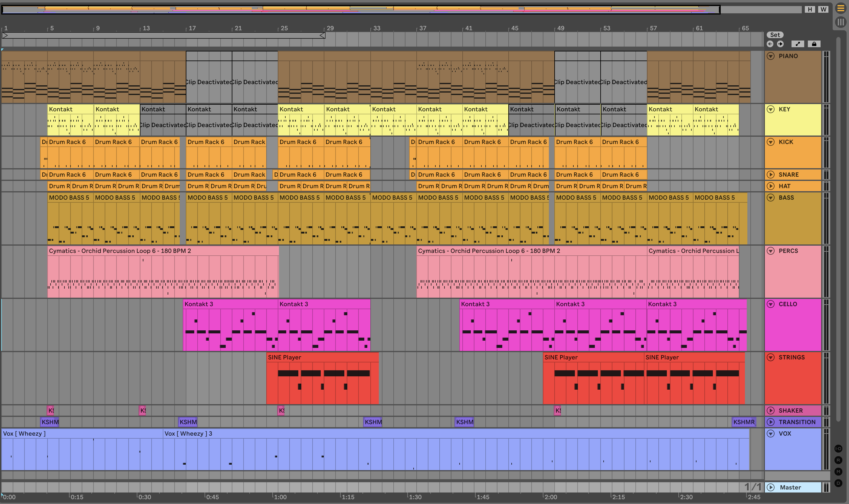This screenshot has width=849, height=504.
Task: Select the STRINGS track header
Action: (x=791, y=357)
